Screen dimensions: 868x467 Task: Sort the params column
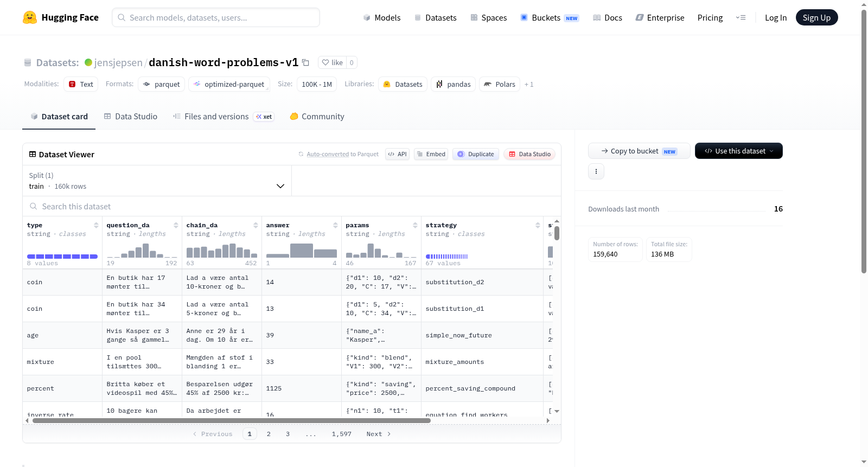click(x=415, y=225)
